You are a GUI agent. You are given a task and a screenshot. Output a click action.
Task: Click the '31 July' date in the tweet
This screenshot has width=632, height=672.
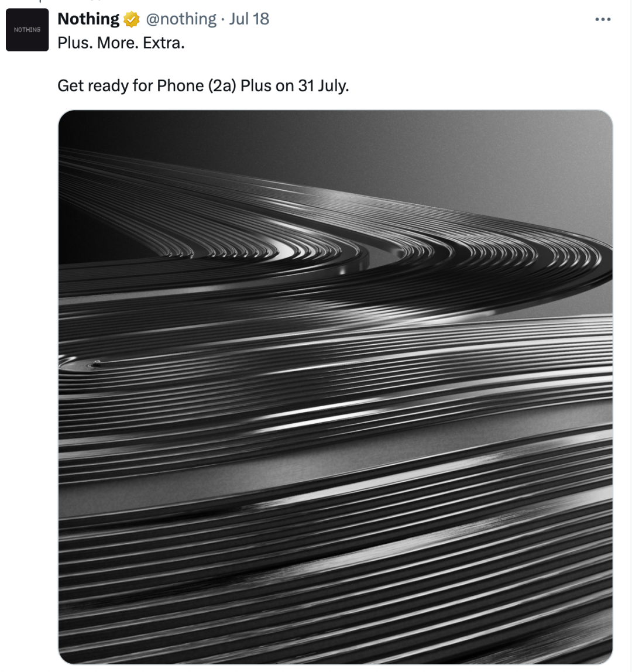point(324,85)
